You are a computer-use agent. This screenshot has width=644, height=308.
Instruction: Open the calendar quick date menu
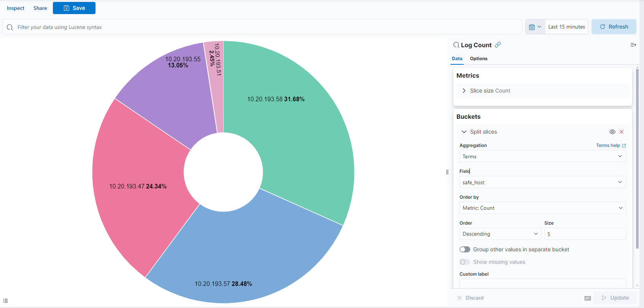coord(535,27)
